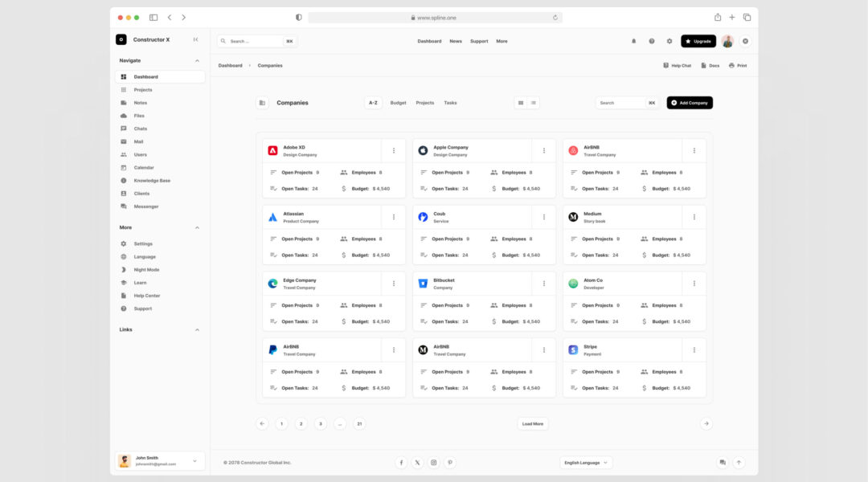Click Safari share icon
The width and height of the screenshot is (868, 482).
point(718,18)
